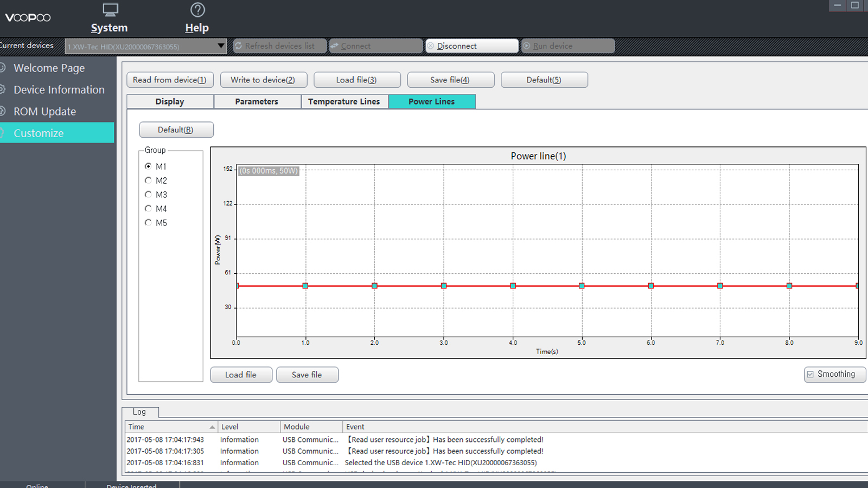Click Load file(3) top button
The width and height of the screenshot is (868, 488).
357,80
